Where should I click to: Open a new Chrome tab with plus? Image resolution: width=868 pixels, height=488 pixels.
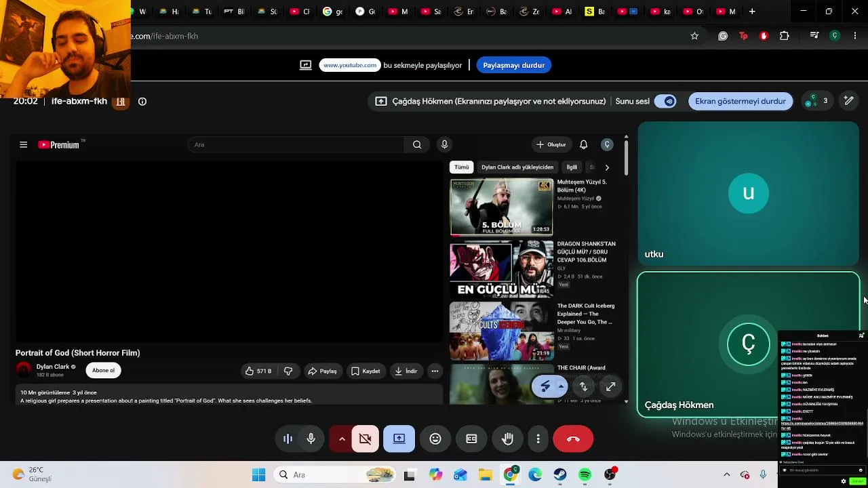point(752,12)
